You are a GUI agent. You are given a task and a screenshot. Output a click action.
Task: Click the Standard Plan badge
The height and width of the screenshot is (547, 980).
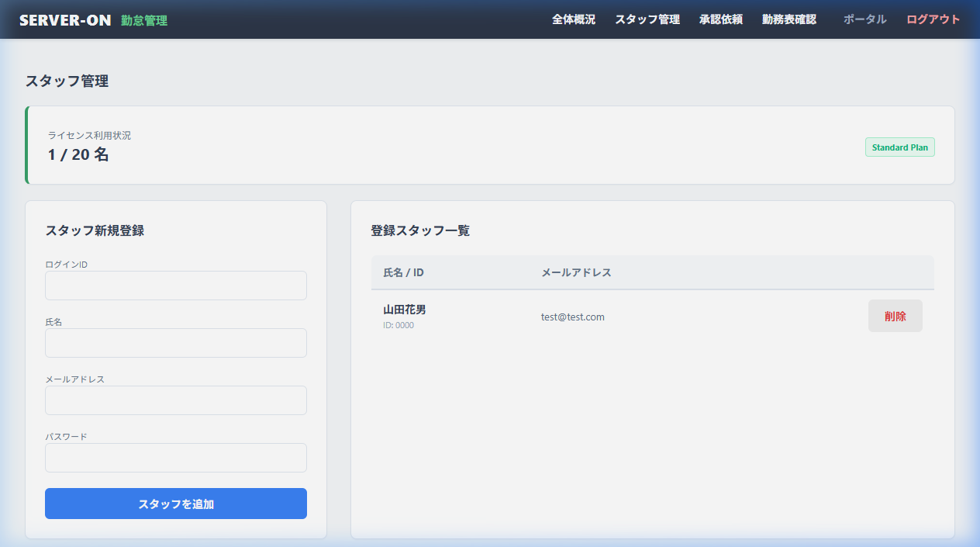point(899,147)
